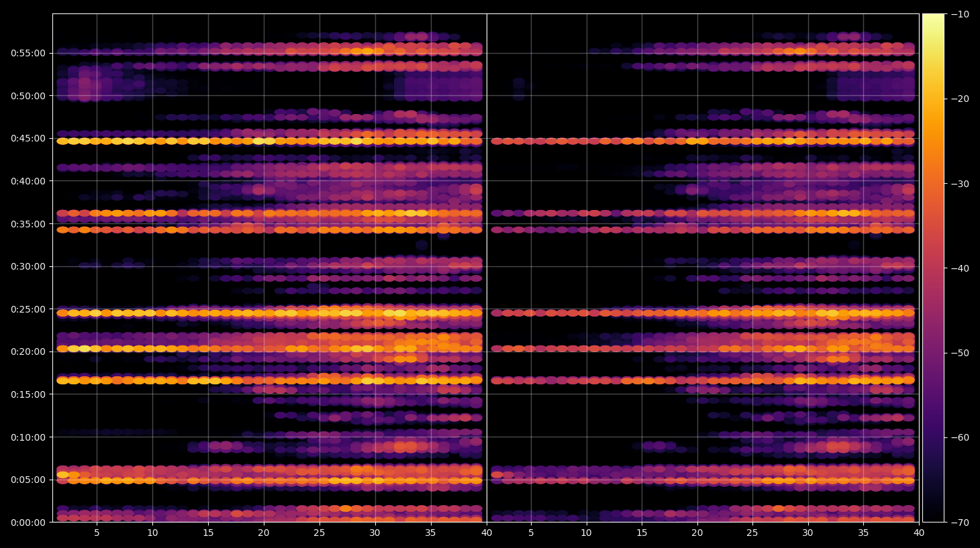The image size is (980, 548).
Task: Click x-axis tick 25 under the right heatmap
Action: (x=752, y=533)
